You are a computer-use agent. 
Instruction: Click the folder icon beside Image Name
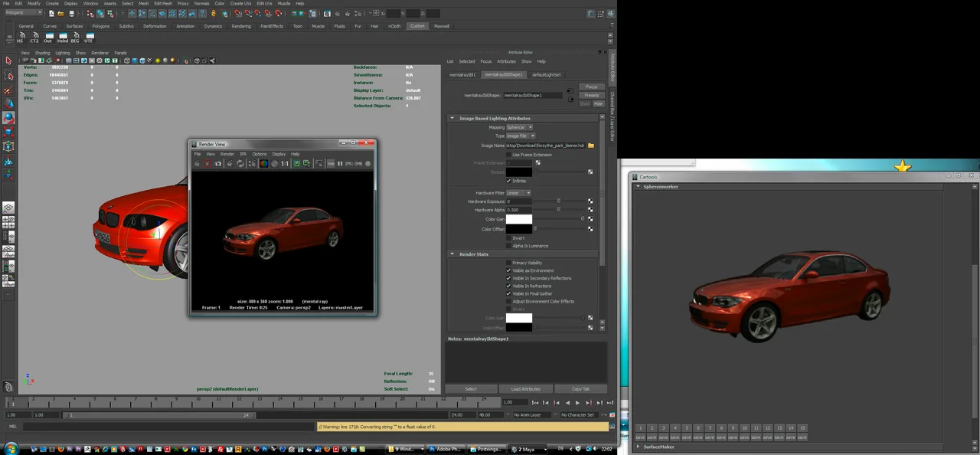[591, 146]
